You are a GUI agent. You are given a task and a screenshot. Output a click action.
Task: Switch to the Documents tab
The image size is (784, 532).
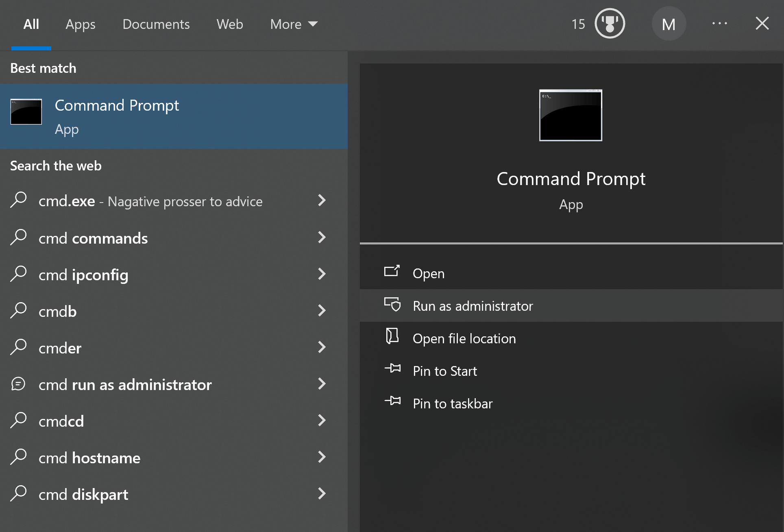(156, 24)
